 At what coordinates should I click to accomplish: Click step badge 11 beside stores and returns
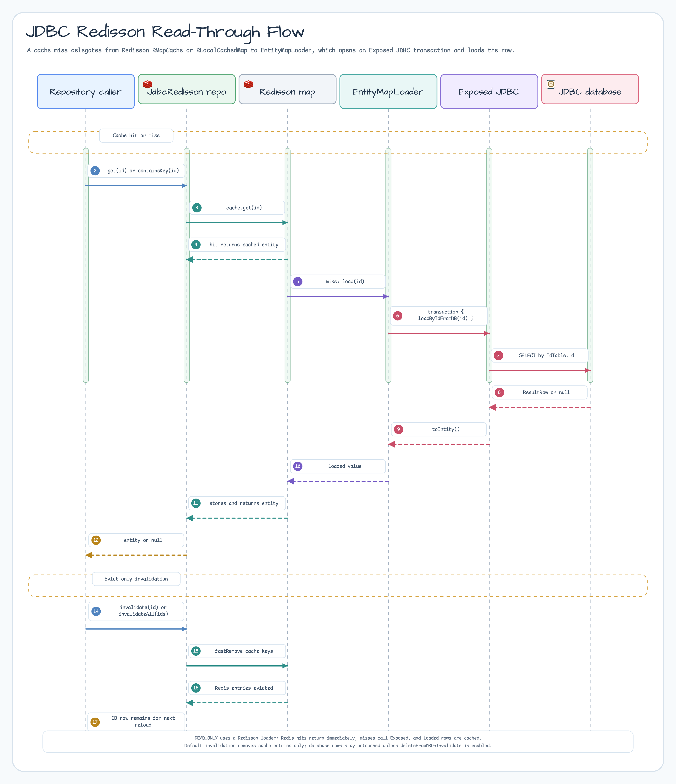click(196, 503)
